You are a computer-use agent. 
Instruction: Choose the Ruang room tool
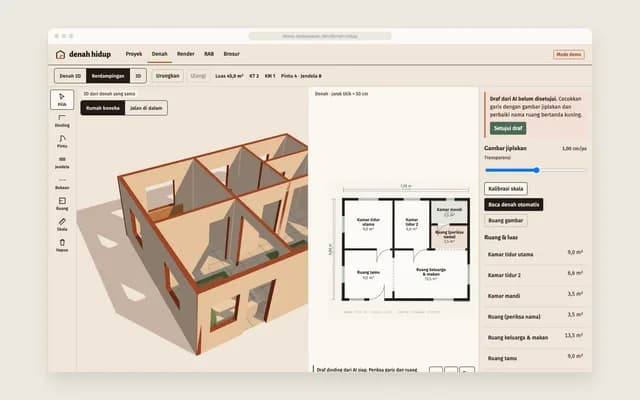pyautogui.click(x=62, y=204)
